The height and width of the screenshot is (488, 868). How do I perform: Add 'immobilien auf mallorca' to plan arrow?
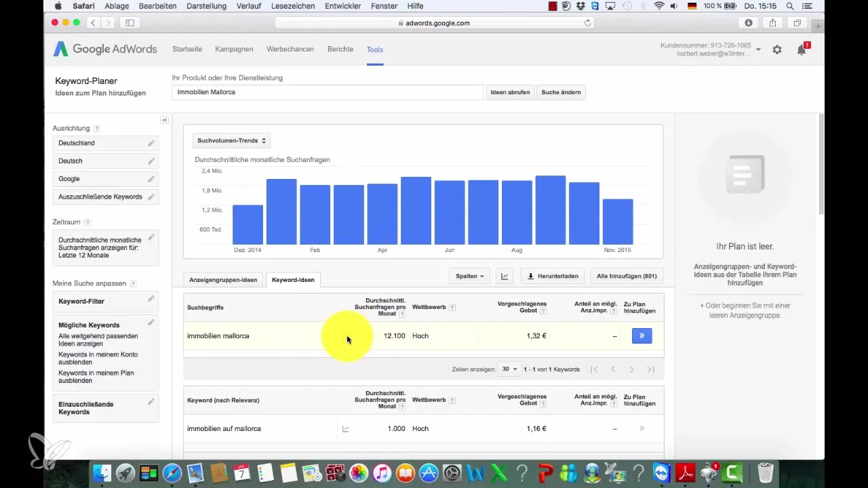pos(642,428)
